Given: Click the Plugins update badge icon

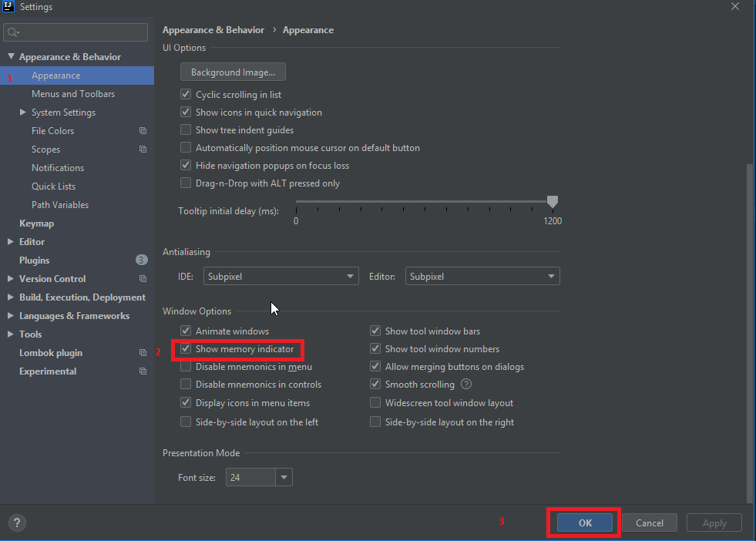Looking at the screenshot, I should [141, 260].
